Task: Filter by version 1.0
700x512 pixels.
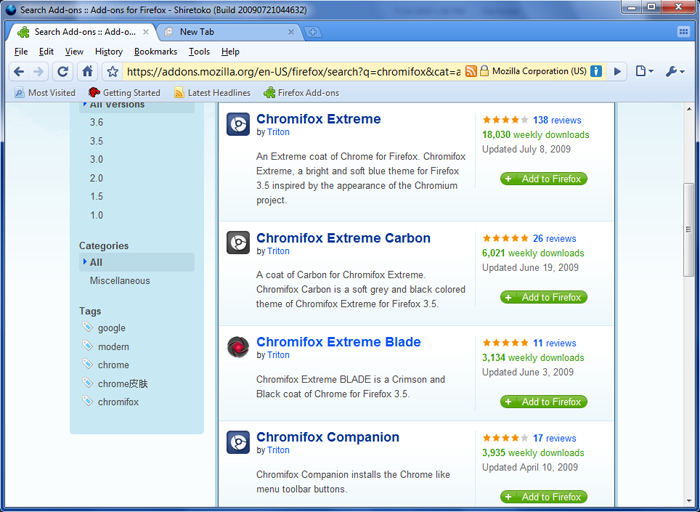Action: coord(96,215)
